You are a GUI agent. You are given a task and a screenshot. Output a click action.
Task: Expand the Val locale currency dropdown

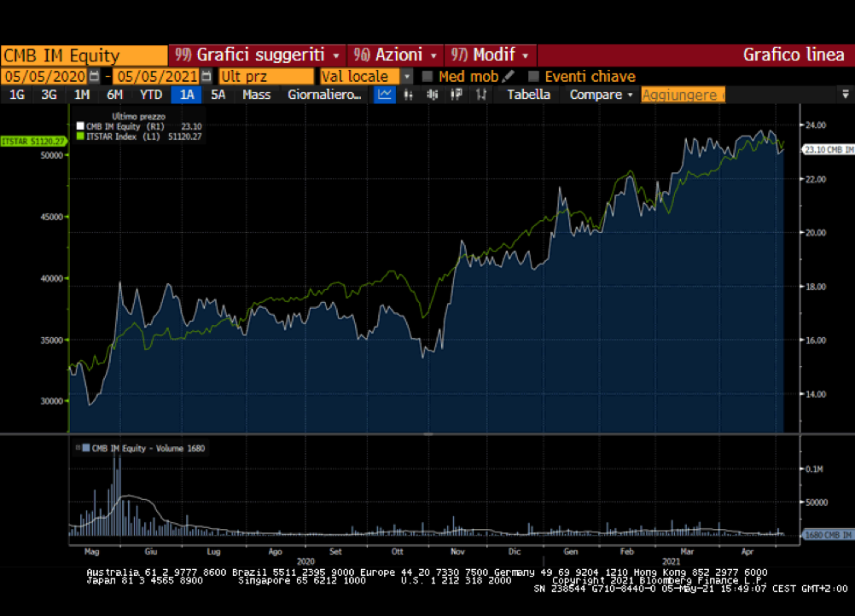pos(407,77)
